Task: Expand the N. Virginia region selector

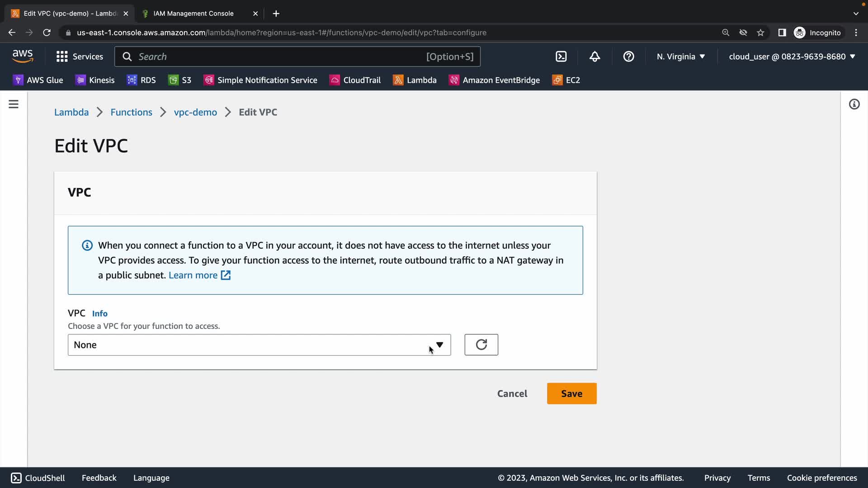Action: coord(681,56)
